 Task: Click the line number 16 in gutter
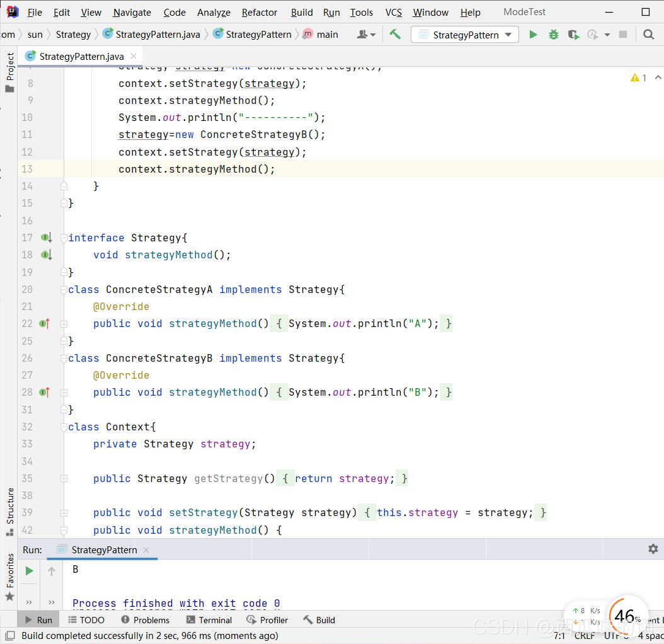[27, 221]
